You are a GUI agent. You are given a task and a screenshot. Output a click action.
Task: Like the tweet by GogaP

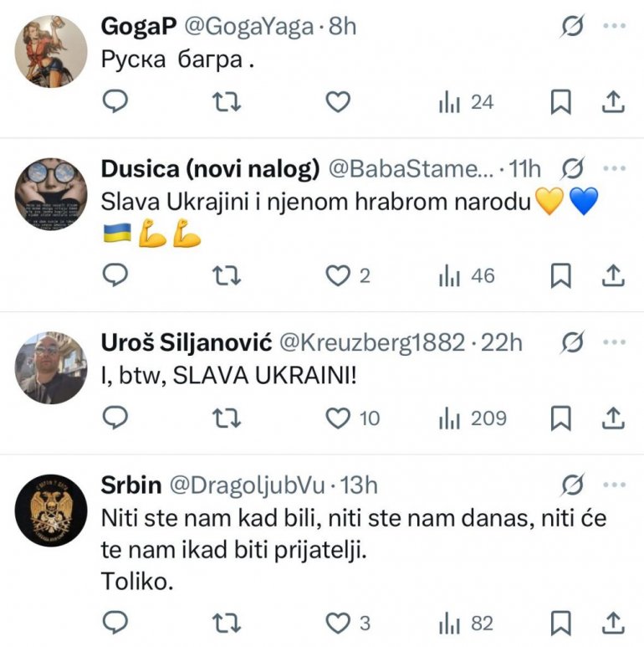pos(337,102)
